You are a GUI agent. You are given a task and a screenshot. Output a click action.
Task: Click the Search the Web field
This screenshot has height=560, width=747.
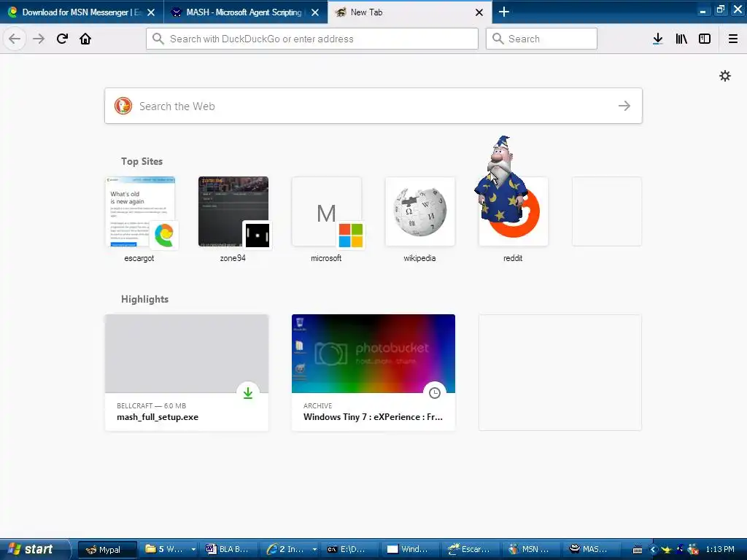[373, 106]
